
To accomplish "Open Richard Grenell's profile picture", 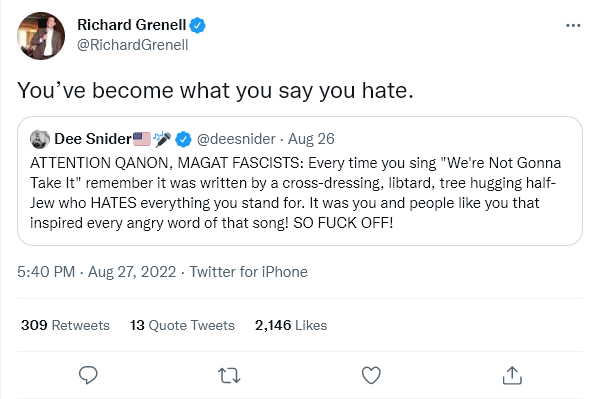I will click(x=41, y=36).
